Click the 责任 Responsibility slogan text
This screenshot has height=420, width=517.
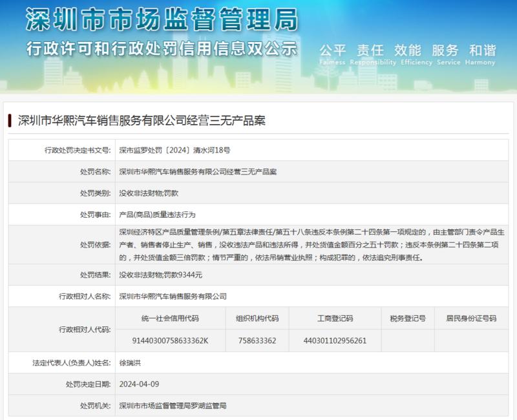click(373, 55)
